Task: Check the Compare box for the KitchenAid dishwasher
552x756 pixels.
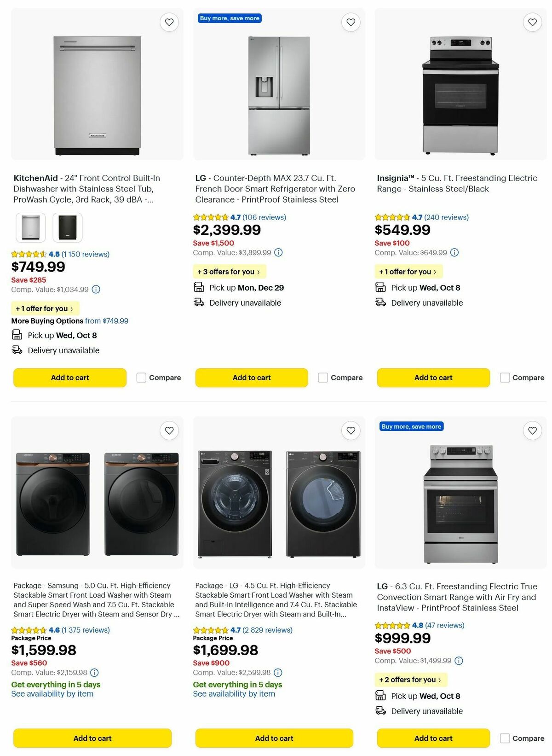Action: pos(140,377)
